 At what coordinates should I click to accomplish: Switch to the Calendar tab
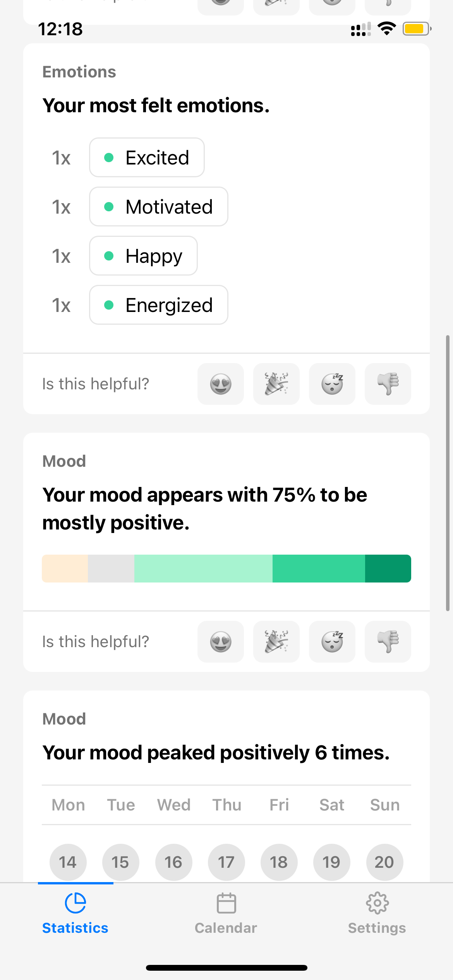pos(226,913)
